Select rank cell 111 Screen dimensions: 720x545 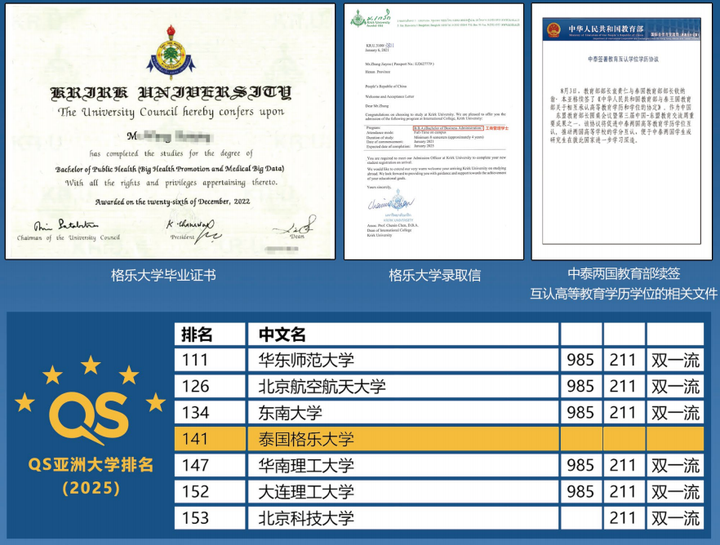click(x=210, y=360)
